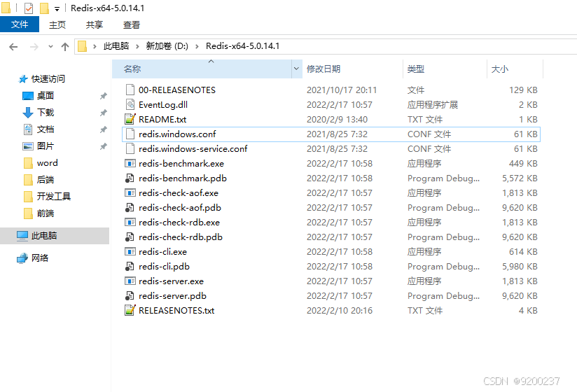Select 快速访问 in the navigation pane
This screenshot has height=392, width=577.
coord(48,78)
